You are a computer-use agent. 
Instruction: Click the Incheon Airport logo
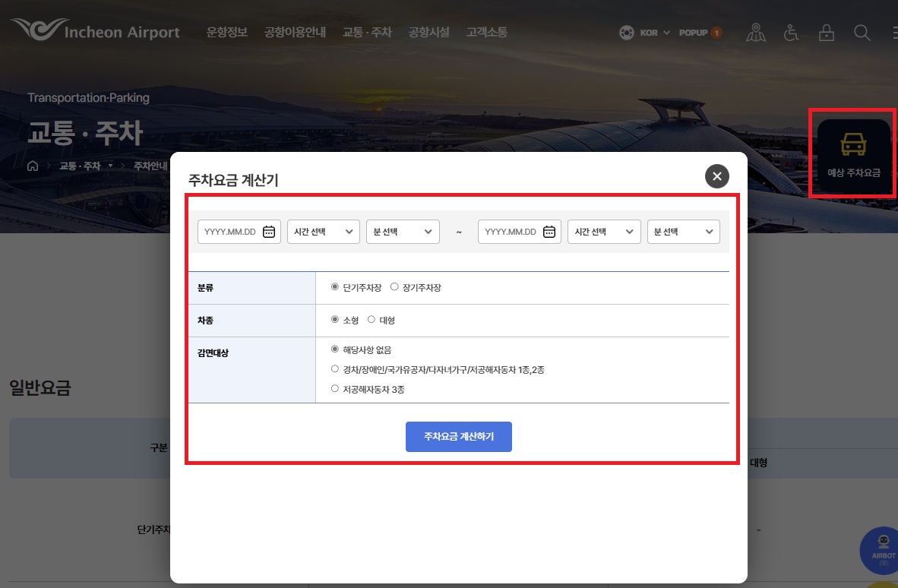[95, 32]
